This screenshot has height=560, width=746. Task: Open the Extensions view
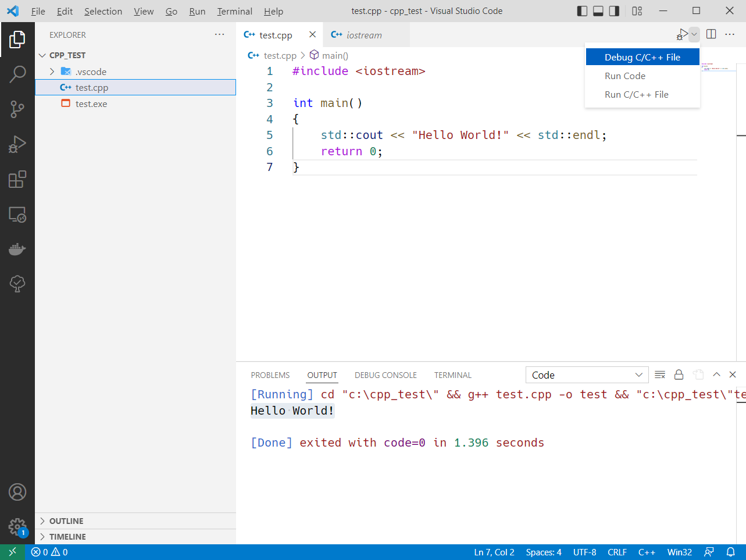point(17,179)
